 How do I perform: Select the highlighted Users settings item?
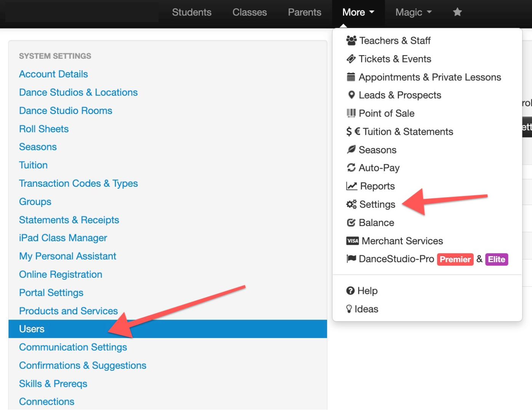tap(168, 329)
